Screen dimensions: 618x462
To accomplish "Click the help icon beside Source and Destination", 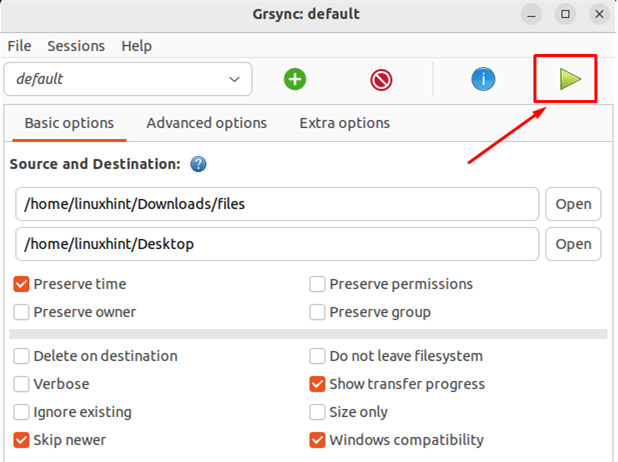I will click(198, 164).
